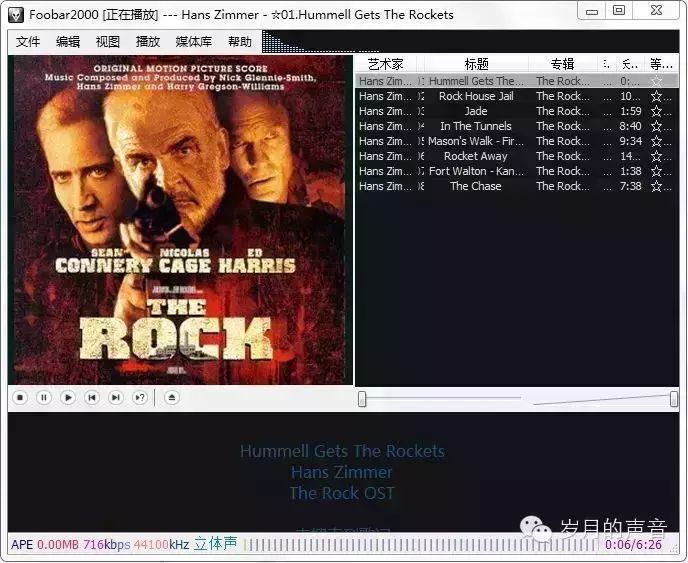688x563 pixels.
Task: Click duration 1:59 of Jade
Action: pyautogui.click(x=631, y=111)
